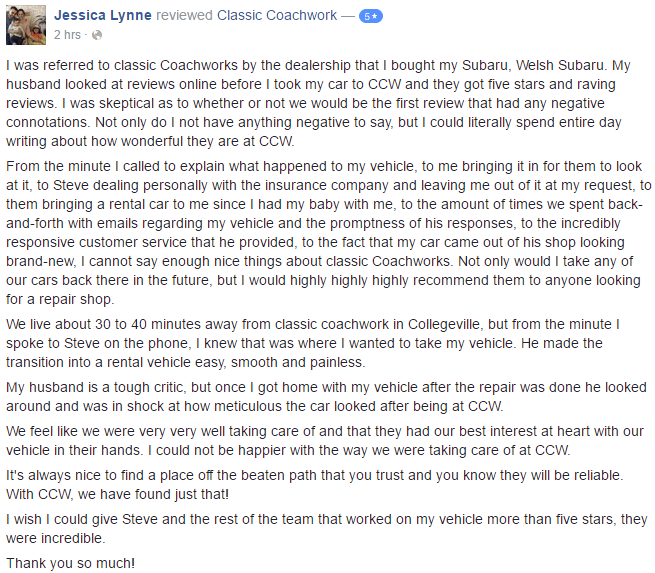
Task: Click the paragraph starting 'We live about 30'
Action: [x=313, y=343]
